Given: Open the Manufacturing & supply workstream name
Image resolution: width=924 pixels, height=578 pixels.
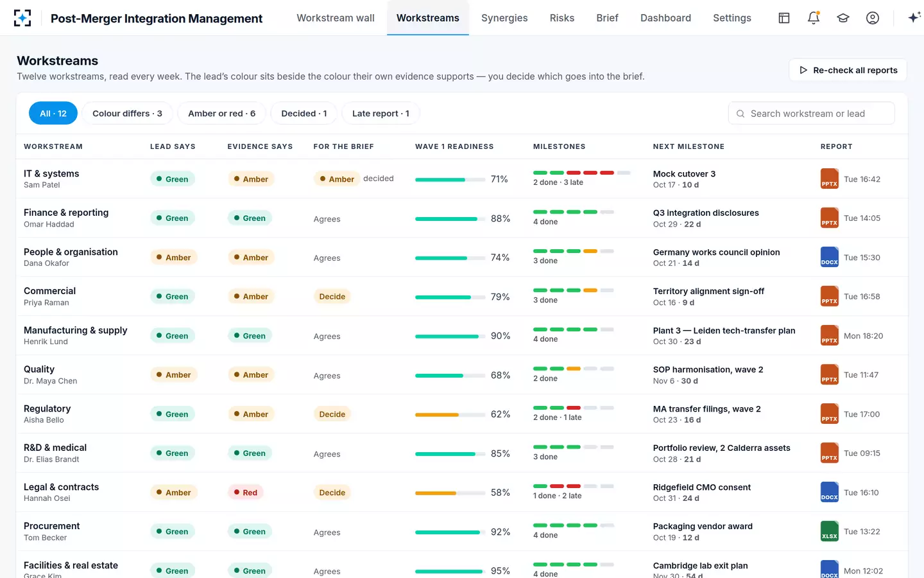Looking at the screenshot, I should pyautogui.click(x=76, y=330).
